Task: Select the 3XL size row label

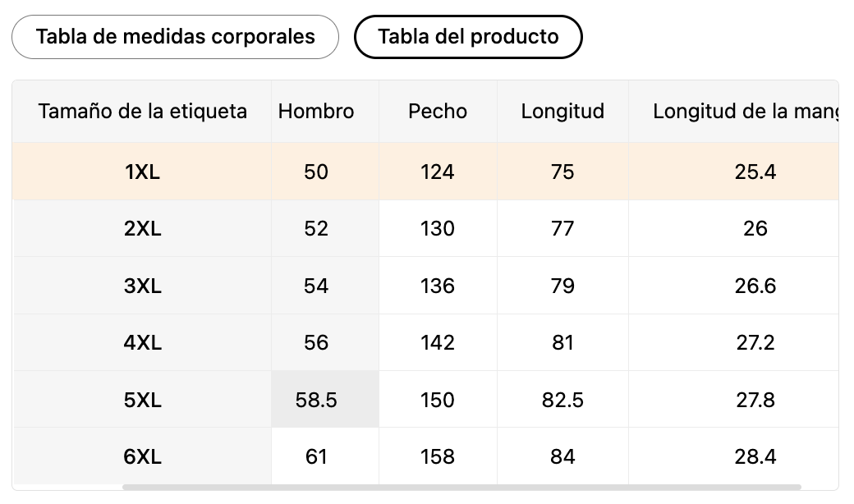Action: point(142,286)
